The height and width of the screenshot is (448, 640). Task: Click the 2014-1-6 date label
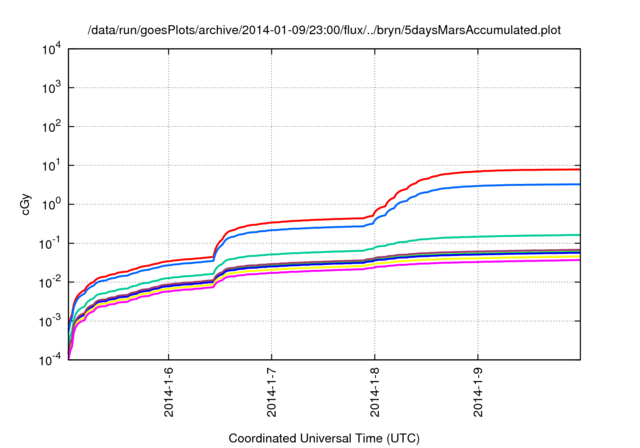click(x=169, y=392)
